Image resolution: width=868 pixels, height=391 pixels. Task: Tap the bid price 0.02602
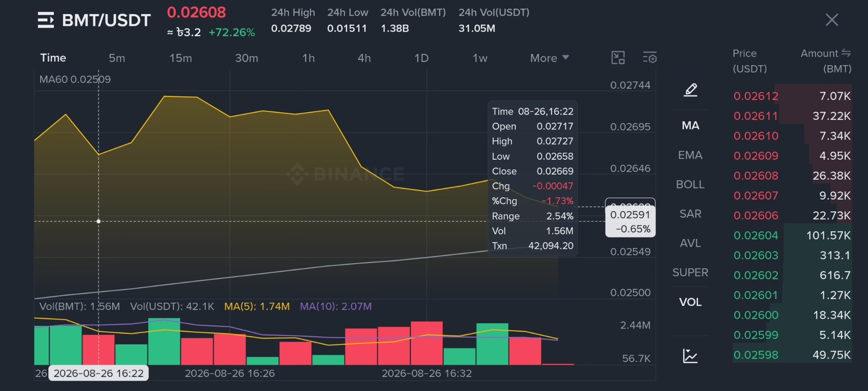tap(756, 275)
